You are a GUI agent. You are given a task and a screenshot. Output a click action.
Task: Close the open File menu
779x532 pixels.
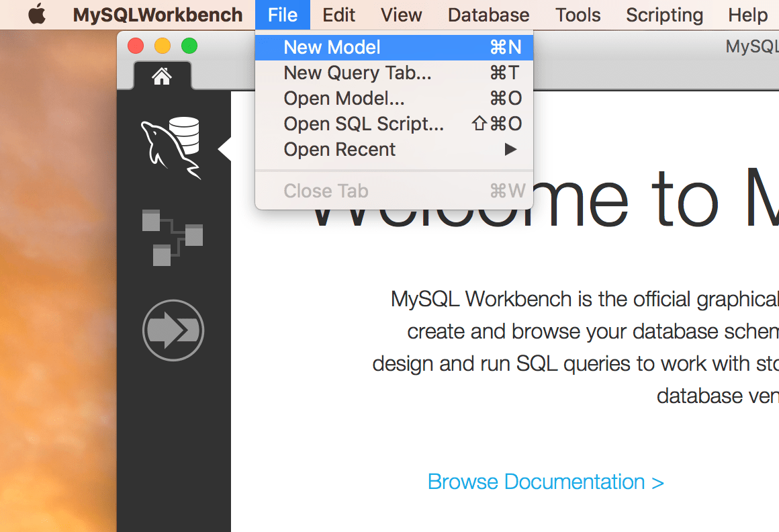[x=283, y=15]
